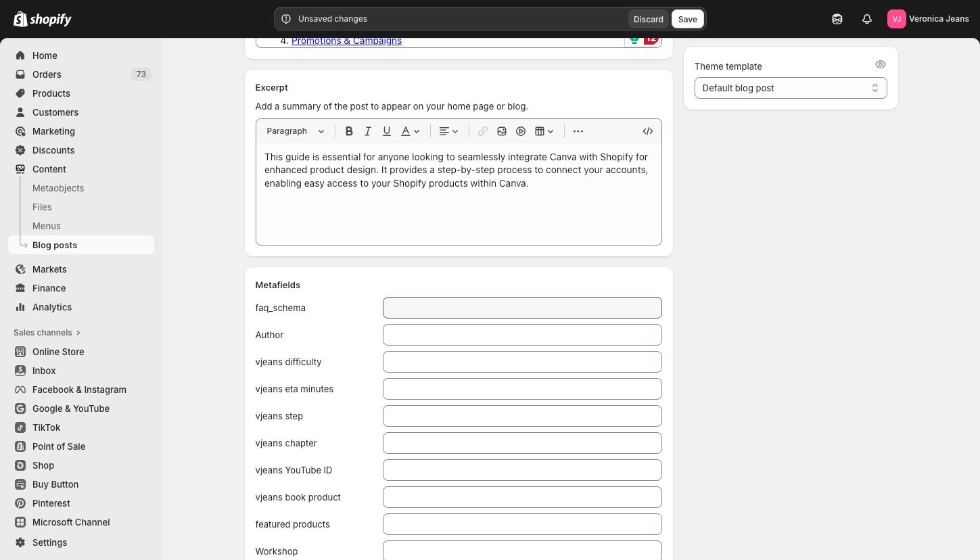Select Menus under Content
Viewport: 980px width, 560px height.
pyautogui.click(x=47, y=226)
